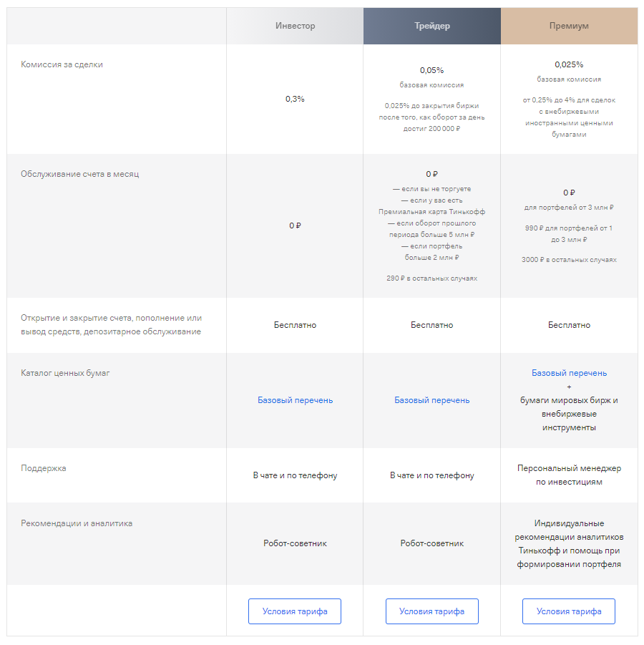Open Базовый перечень link under Премиум
Screen dimensions: 644x645
568,372
